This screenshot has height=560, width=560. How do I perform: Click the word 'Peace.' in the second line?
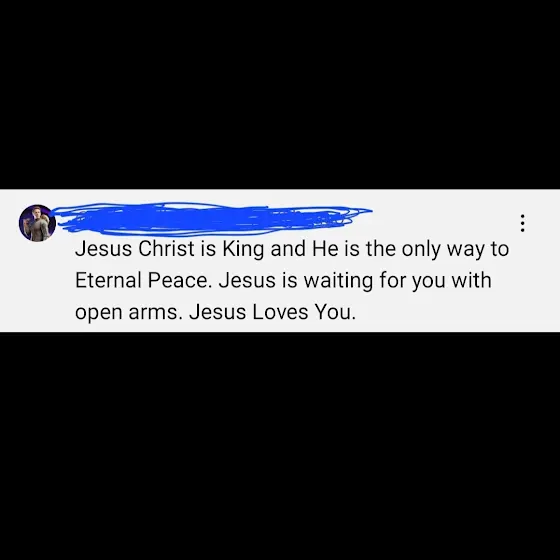(x=180, y=280)
